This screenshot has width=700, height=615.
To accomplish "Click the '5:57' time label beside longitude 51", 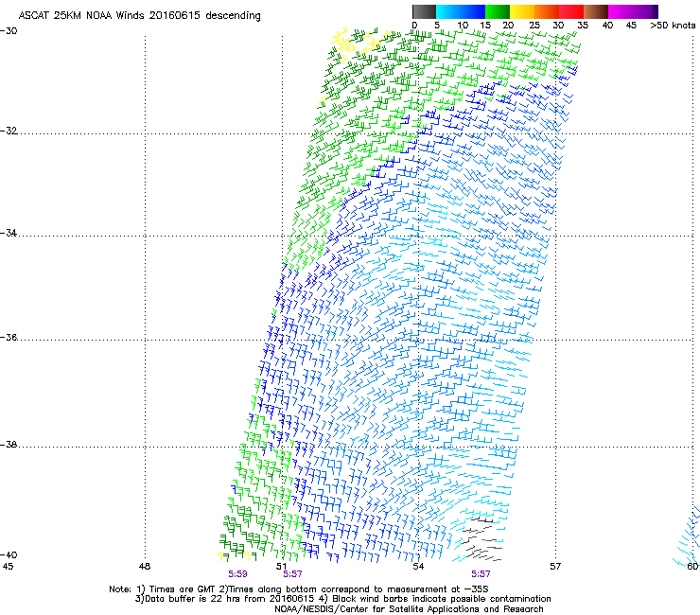I will point(293,574).
